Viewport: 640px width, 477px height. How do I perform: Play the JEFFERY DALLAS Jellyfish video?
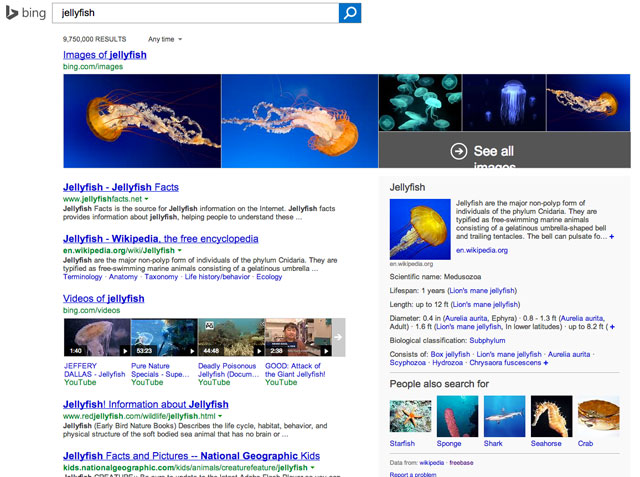coord(97,337)
